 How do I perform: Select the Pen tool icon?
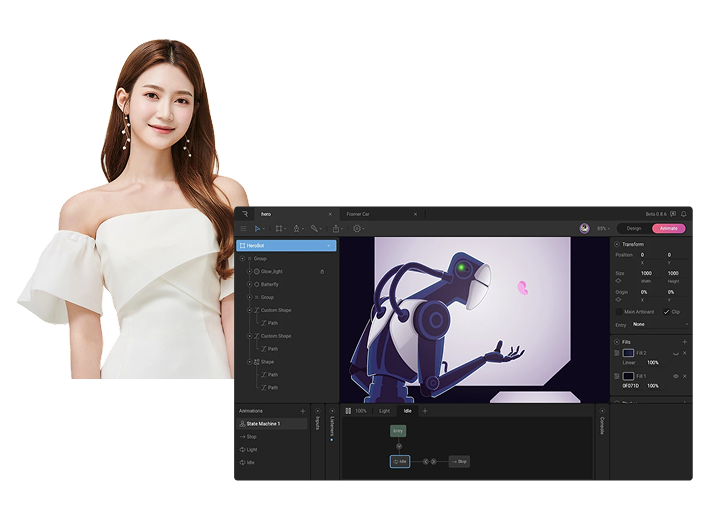(x=296, y=228)
